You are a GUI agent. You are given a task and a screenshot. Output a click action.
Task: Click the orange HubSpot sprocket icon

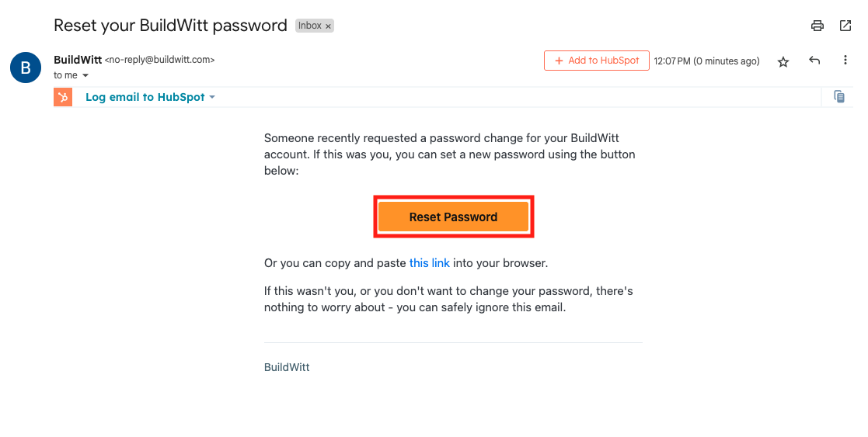tap(63, 97)
